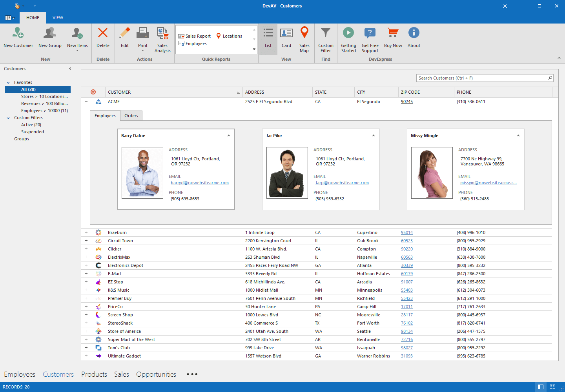Click the Getting Started icon
The height and width of the screenshot is (392, 565).
[x=348, y=33]
